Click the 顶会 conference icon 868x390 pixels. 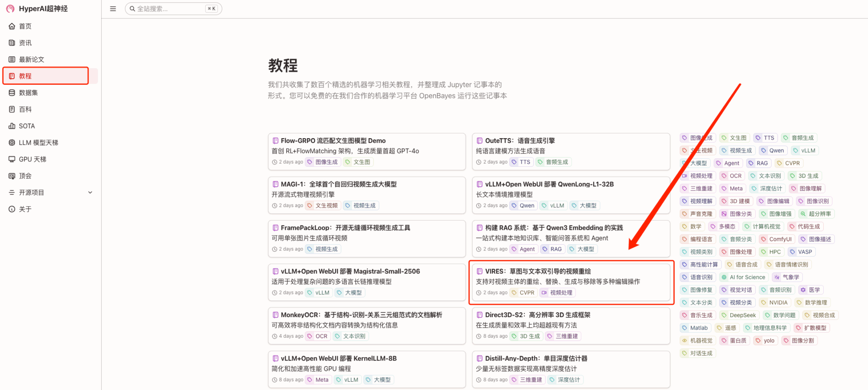(x=12, y=176)
